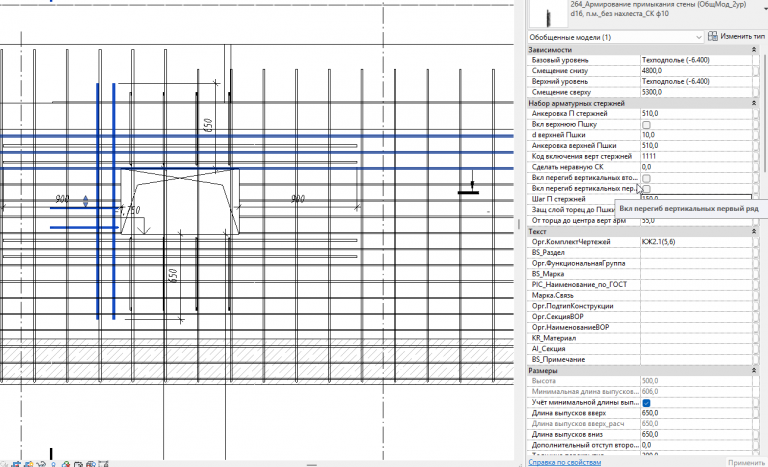Open the type selector dropdown arrow

(765, 9)
